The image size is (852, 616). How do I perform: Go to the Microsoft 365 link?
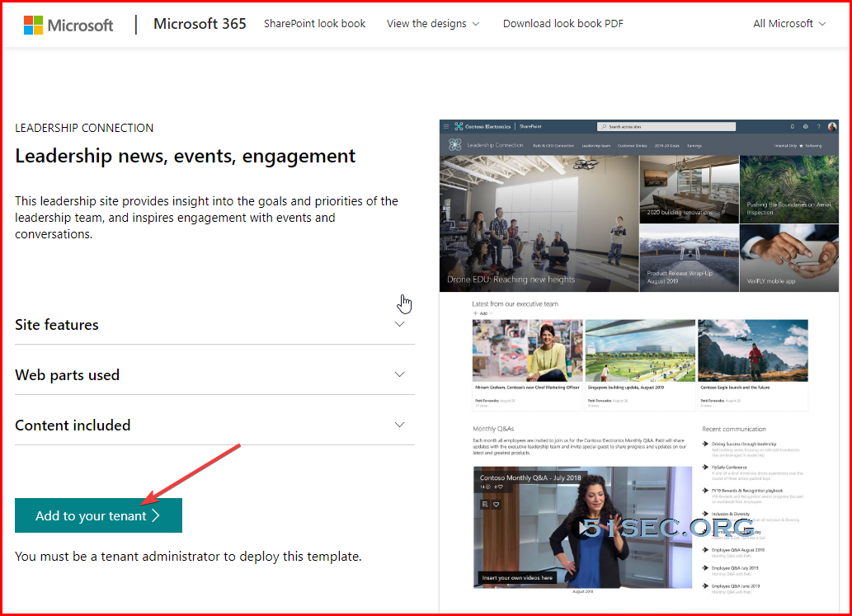tap(200, 24)
